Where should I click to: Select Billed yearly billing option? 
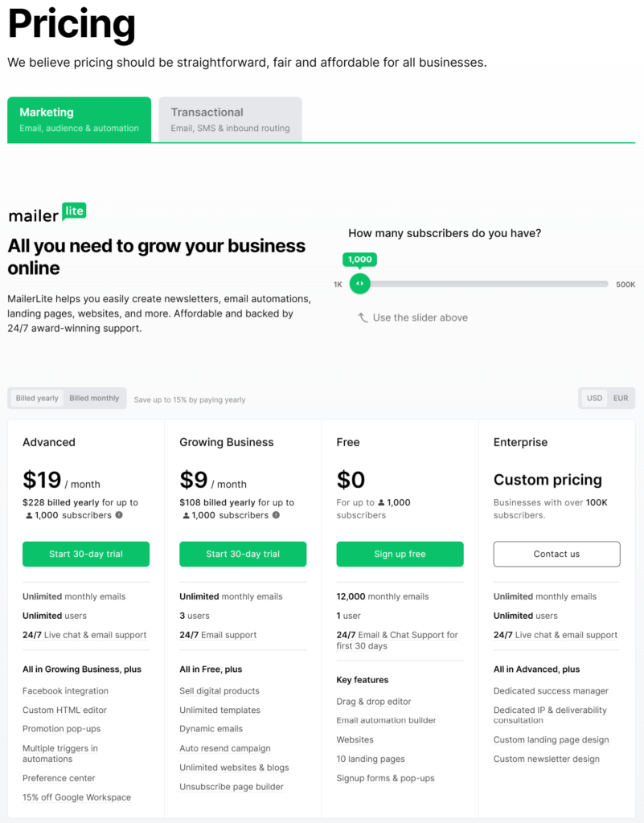[37, 399]
